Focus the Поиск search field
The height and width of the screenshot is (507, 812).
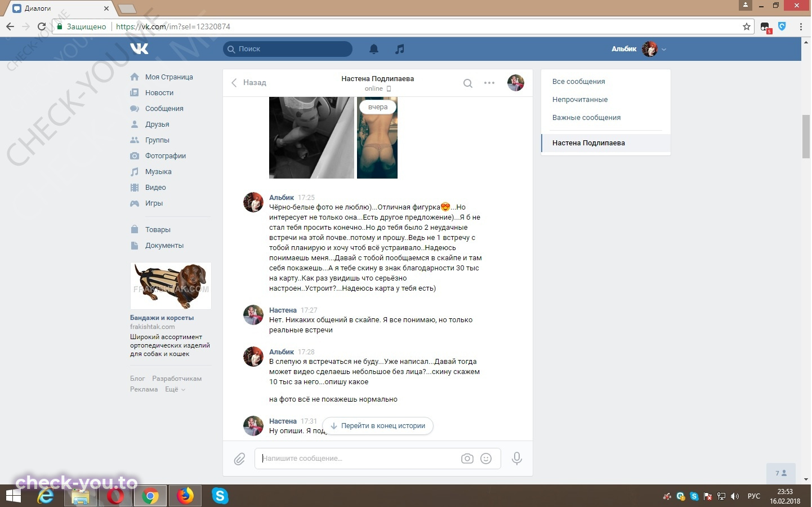click(288, 49)
